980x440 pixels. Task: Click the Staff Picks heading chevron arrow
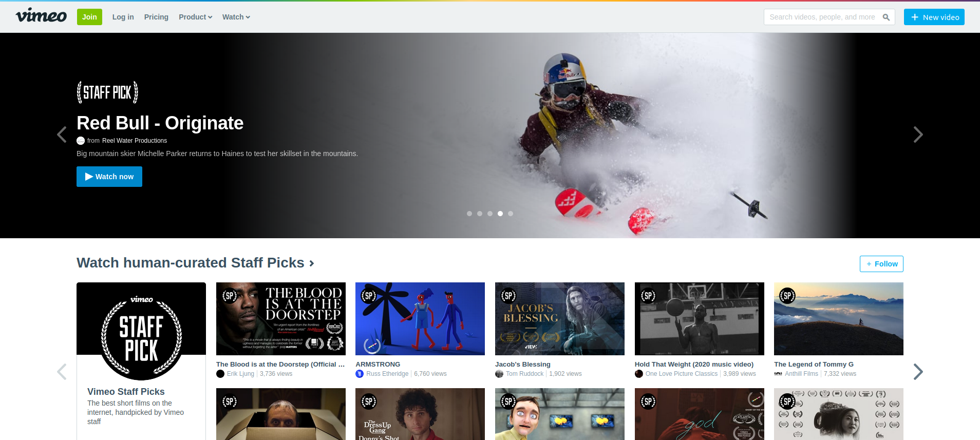(x=311, y=263)
